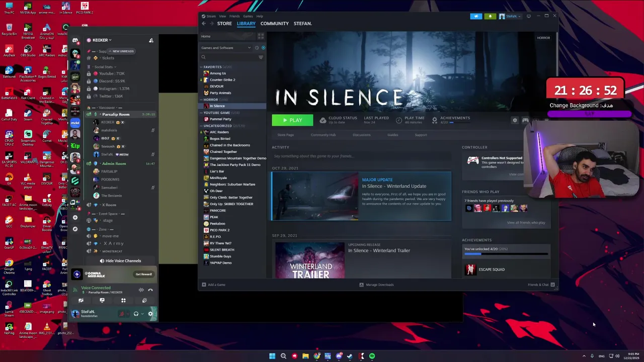The height and width of the screenshot is (362, 644).
Task: Open the Steam menu in menu bar
Action: coord(210,16)
